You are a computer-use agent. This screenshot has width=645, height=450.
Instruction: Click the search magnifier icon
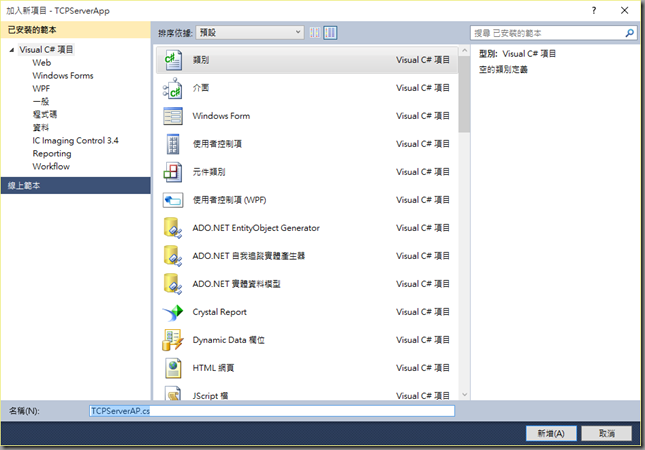pos(629,33)
